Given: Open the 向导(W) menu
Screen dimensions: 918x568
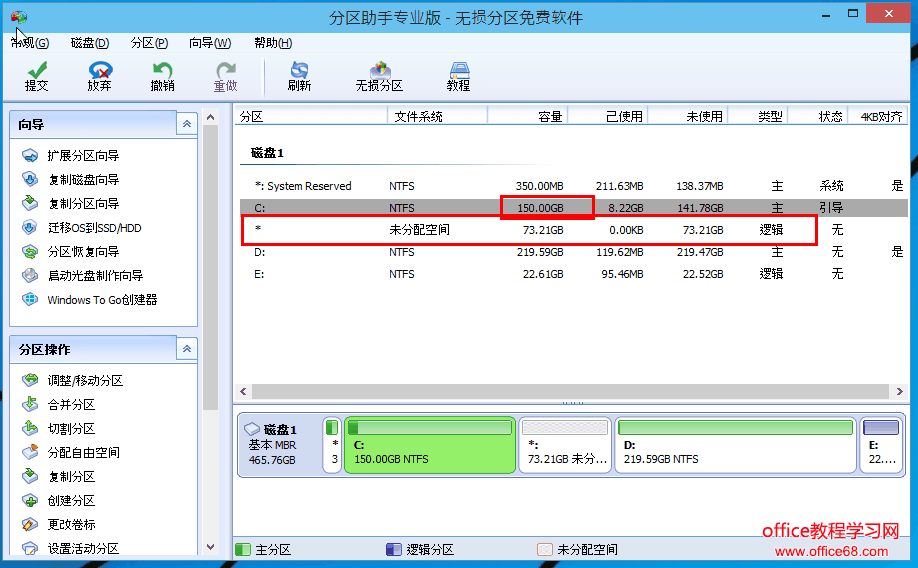Looking at the screenshot, I should [210, 43].
